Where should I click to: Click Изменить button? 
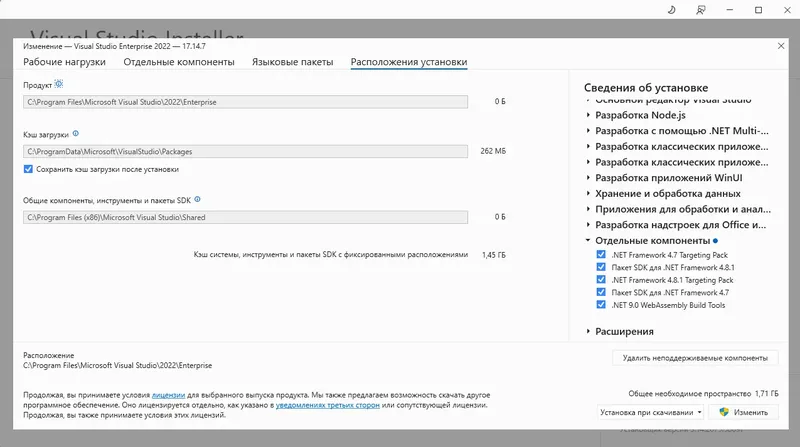[744, 412]
